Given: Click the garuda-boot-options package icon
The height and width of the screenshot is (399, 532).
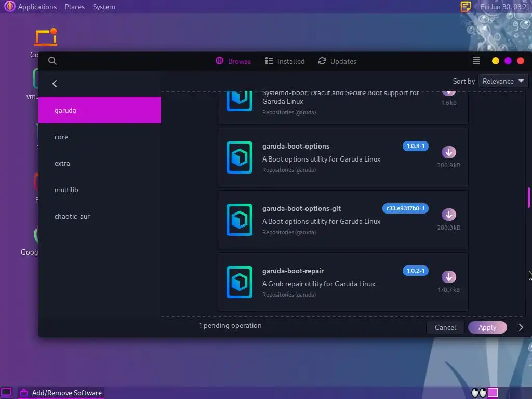Looking at the screenshot, I should (240, 157).
